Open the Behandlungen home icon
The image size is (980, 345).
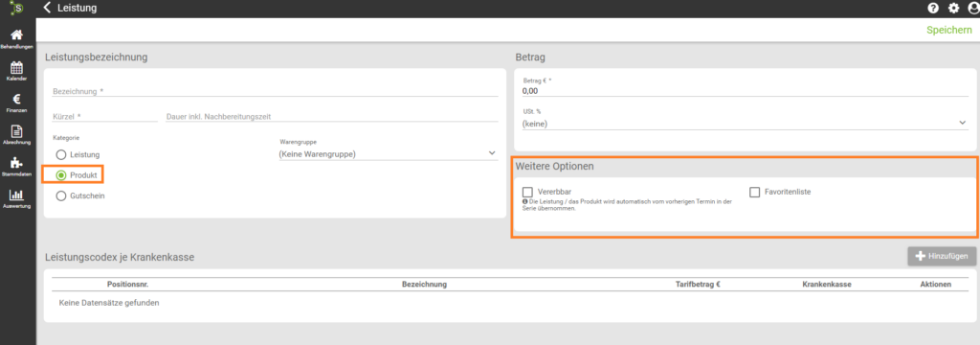(x=17, y=36)
